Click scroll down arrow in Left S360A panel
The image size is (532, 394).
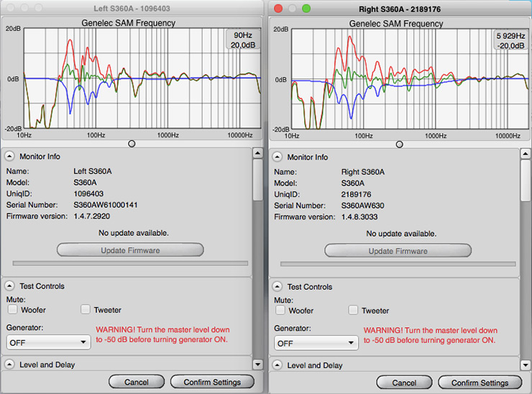(x=258, y=365)
